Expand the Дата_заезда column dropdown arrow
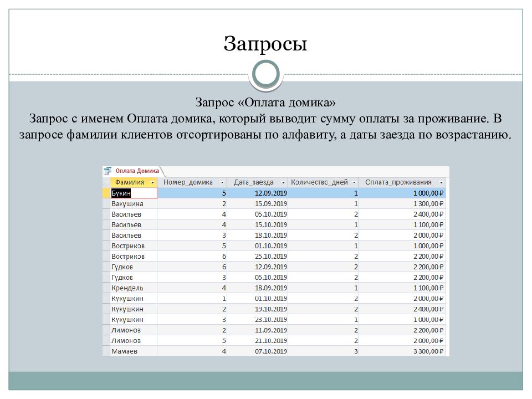 coord(283,182)
